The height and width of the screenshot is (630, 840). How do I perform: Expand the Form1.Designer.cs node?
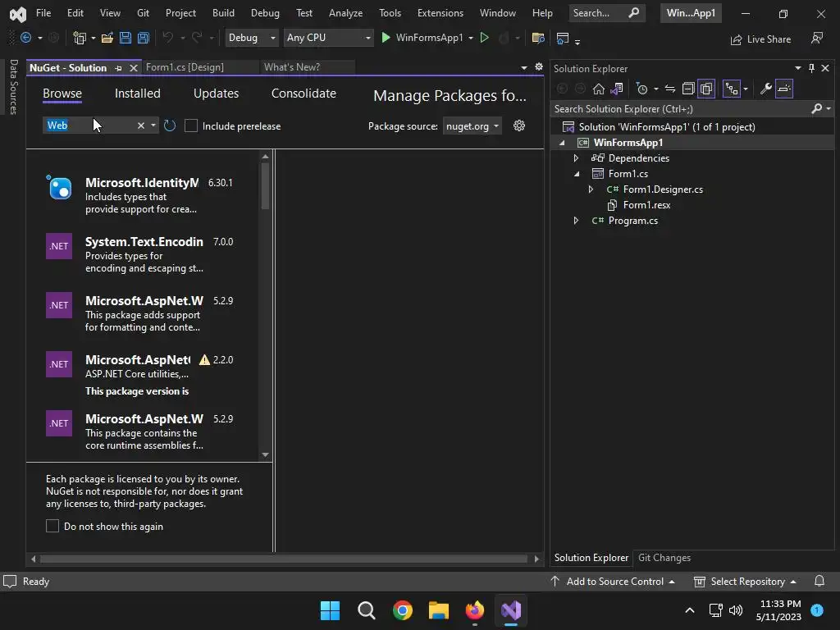pyautogui.click(x=591, y=189)
